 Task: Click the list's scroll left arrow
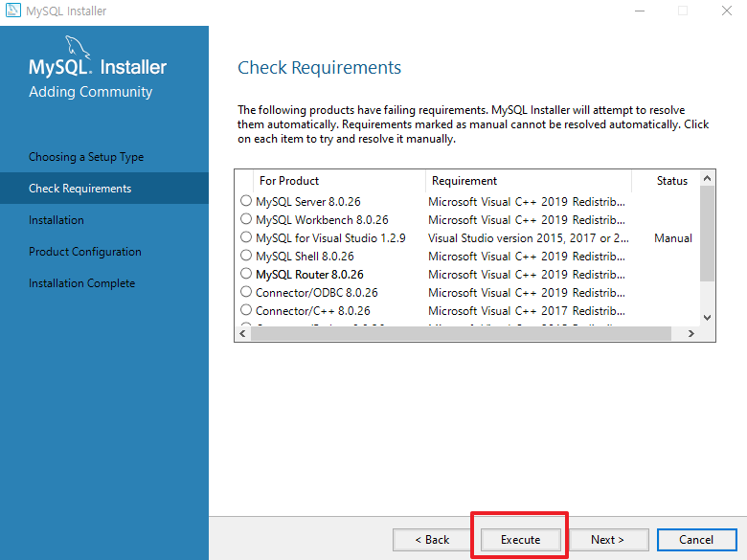coord(242,334)
